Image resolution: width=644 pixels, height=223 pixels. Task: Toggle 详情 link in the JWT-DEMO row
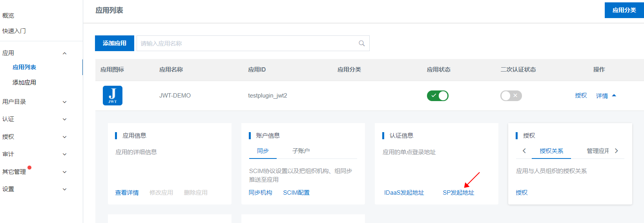(602, 96)
